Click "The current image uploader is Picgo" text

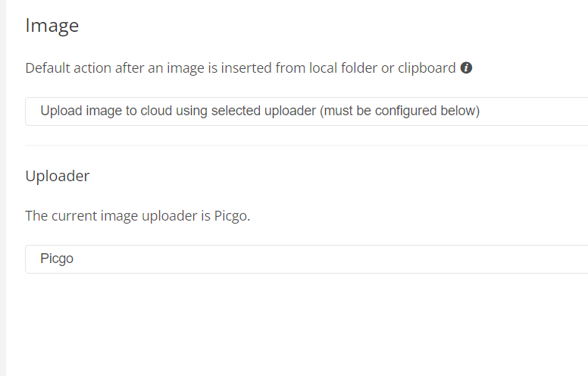point(137,216)
